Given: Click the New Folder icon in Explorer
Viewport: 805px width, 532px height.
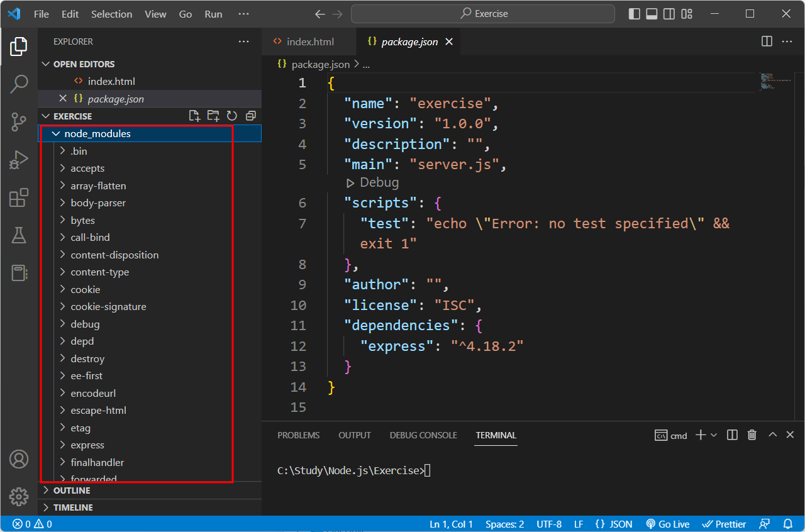Looking at the screenshot, I should click(214, 116).
